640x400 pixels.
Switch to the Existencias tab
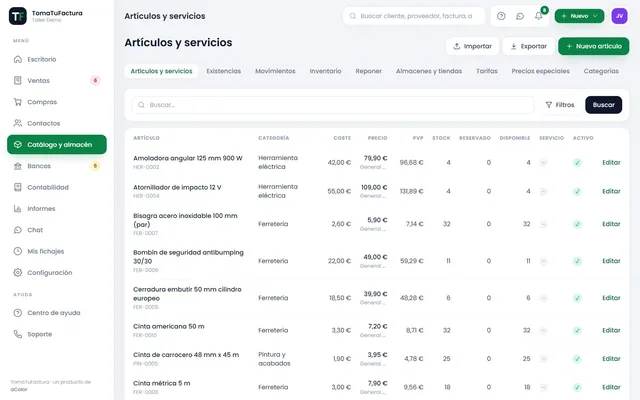click(224, 71)
